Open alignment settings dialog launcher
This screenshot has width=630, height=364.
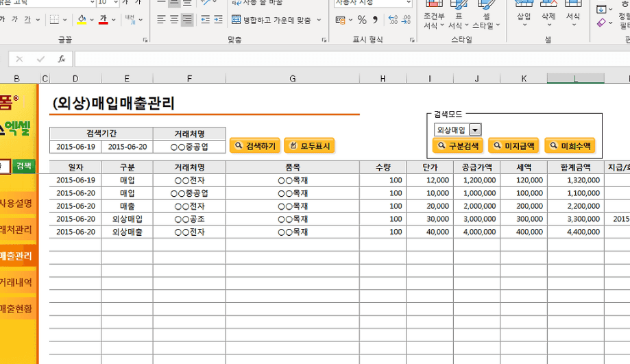[x=324, y=40]
